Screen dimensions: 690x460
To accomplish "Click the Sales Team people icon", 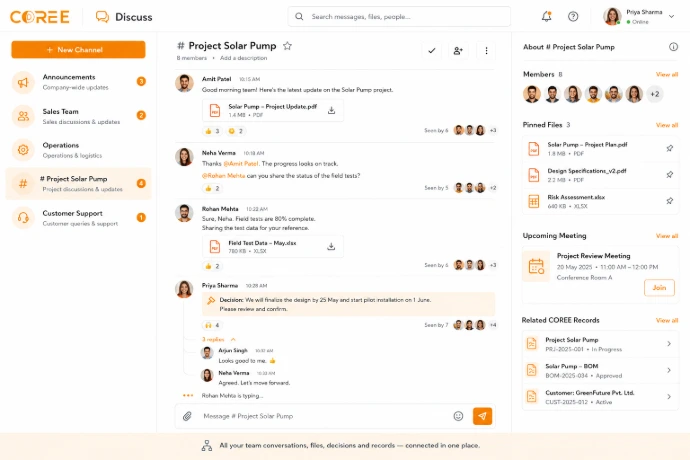I will tap(23, 116).
